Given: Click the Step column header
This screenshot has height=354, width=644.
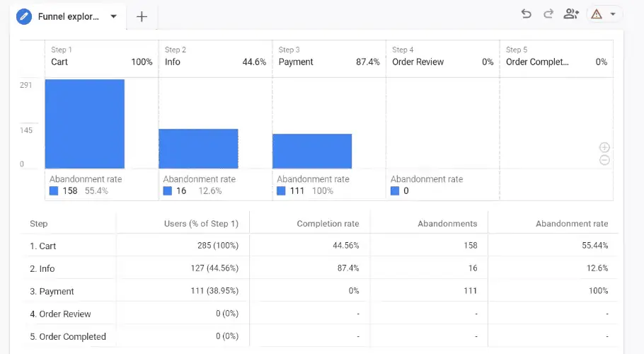Looking at the screenshot, I should 39,224.
